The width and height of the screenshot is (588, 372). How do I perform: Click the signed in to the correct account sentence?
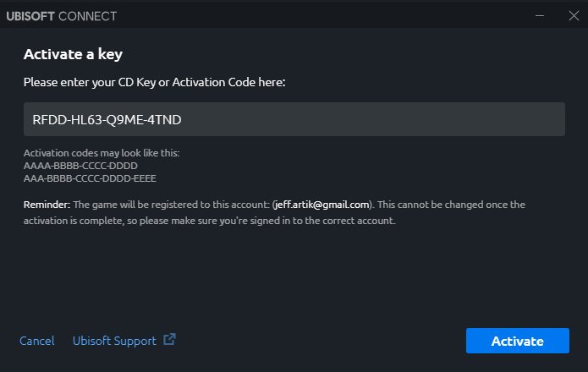(210, 221)
